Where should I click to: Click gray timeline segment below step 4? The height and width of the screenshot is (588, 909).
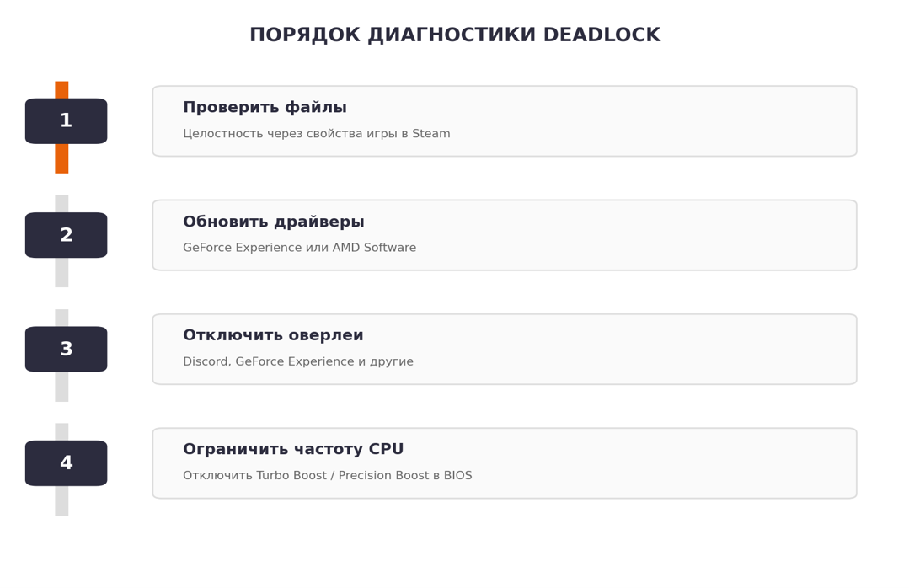click(x=61, y=501)
